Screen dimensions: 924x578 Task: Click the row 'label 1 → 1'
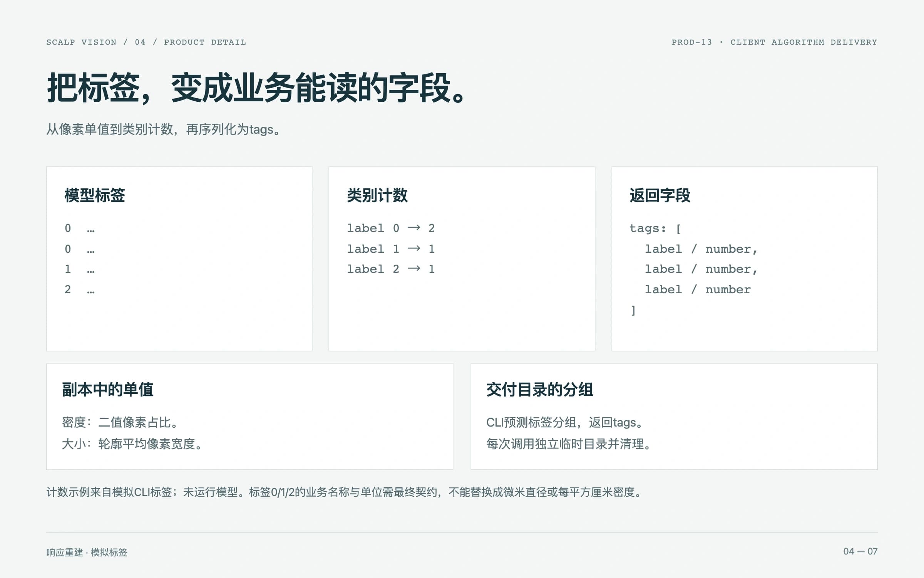(x=391, y=249)
